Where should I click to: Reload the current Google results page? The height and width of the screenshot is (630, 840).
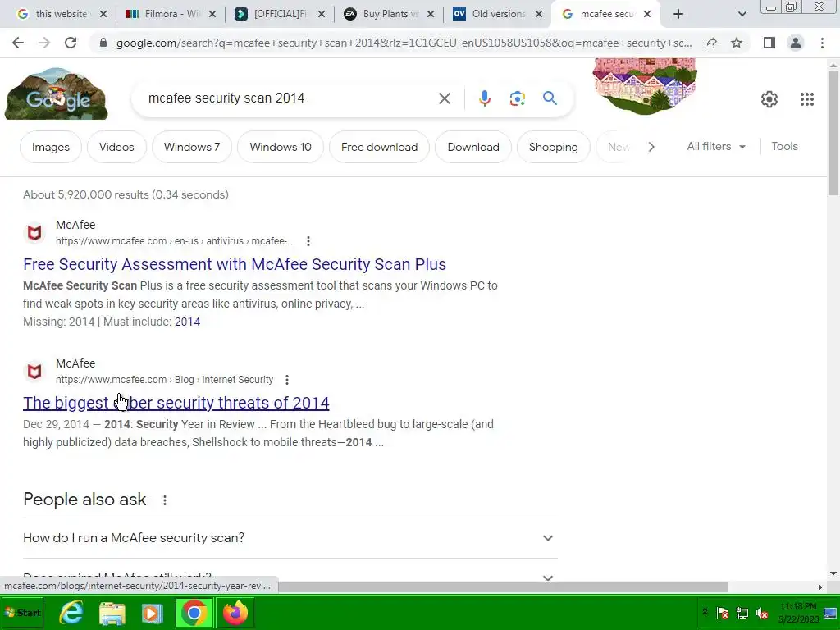(x=71, y=43)
